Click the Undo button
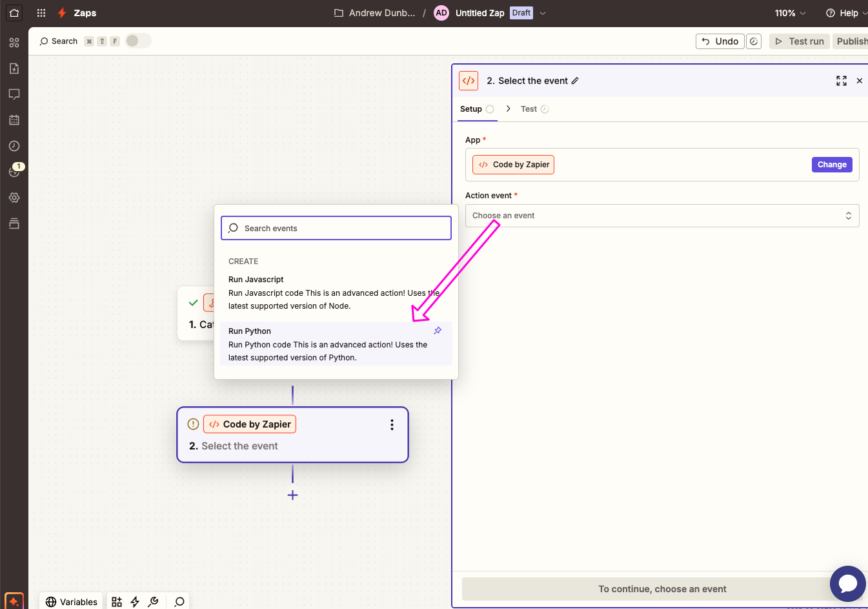Image resolution: width=868 pixels, height=609 pixels. pyautogui.click(x=720, y=41)
